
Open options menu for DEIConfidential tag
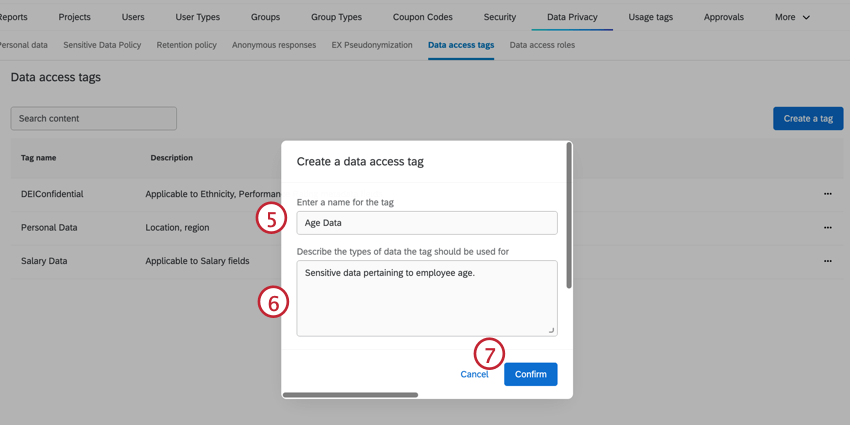pyautogui.click(x=827, y=194)
